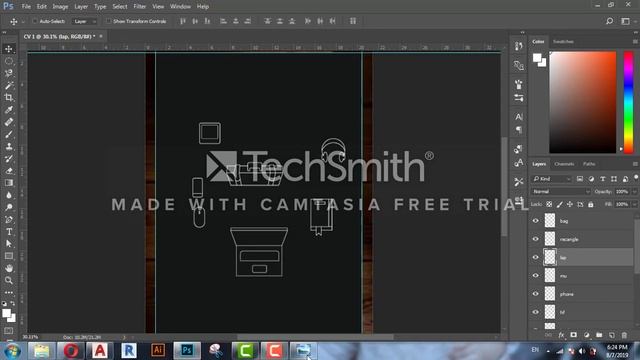Create a new layer
Image resolution: width=640 pixels, height=360 pixels.
point(611,335)
